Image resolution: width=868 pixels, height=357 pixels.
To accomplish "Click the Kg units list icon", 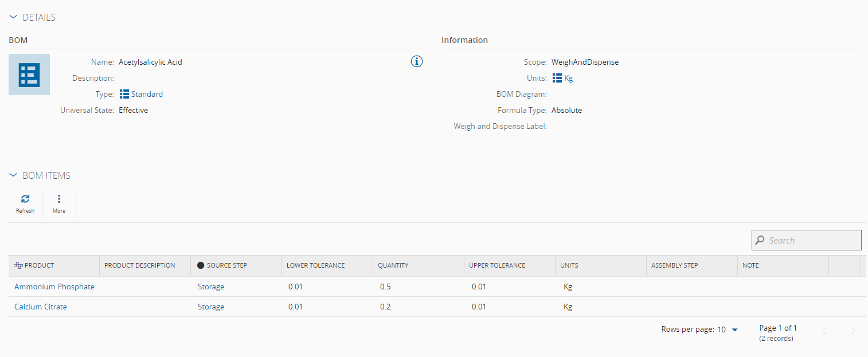I will [x=557, y=79].
